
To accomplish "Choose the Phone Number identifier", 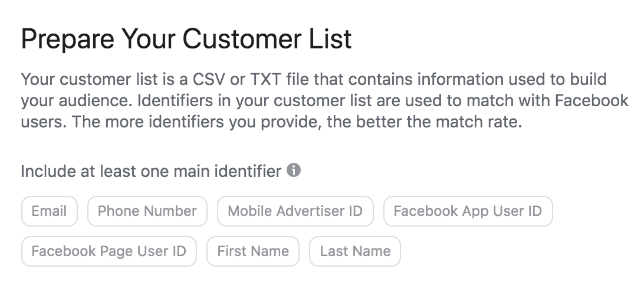I will [147, 211].
